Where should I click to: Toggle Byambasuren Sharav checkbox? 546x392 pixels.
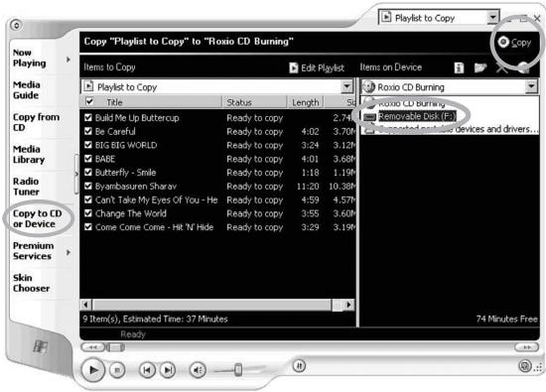coord(88,186)
